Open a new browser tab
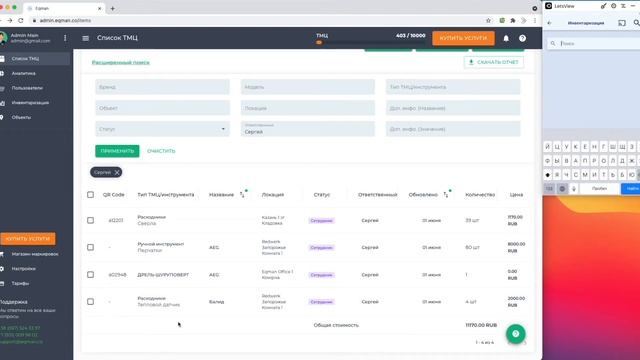640x360 pixels. [112, 8]
